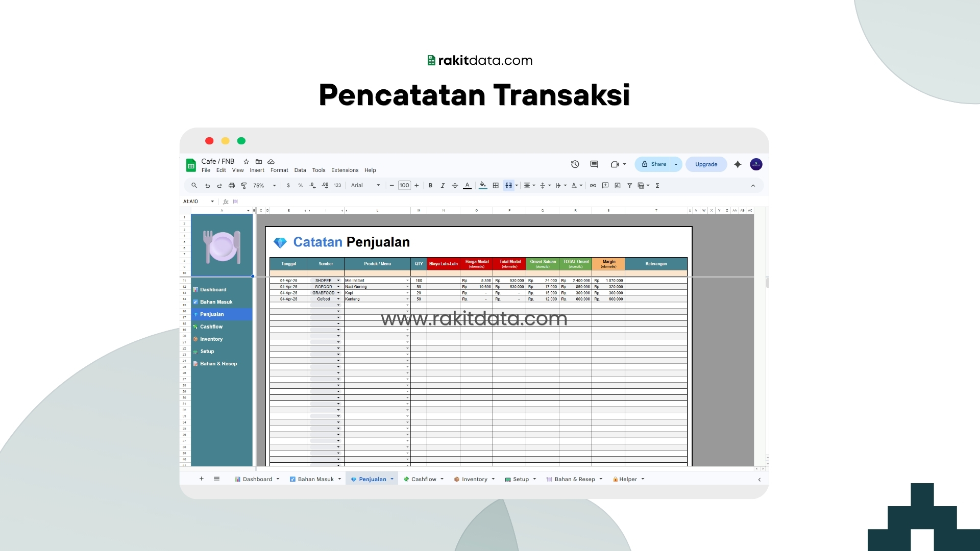Click the Gemini sparkle icon
Viewport: 980px width, 551px height.
point(738,164)
